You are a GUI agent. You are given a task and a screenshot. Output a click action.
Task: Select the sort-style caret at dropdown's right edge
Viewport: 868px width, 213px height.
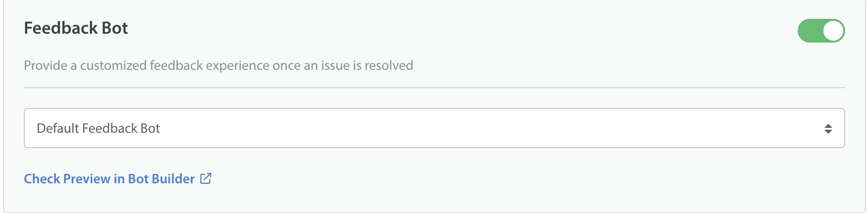[x=828, y=129]
